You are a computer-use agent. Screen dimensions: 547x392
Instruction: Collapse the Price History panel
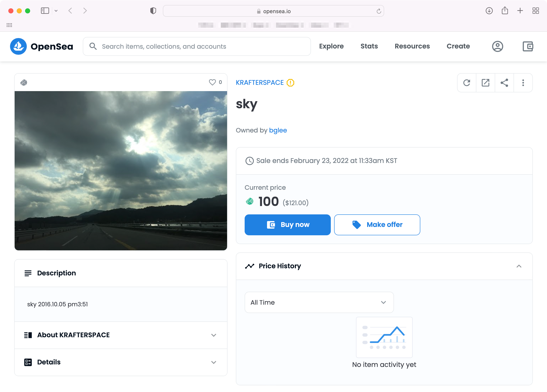[x=519, y=266]
